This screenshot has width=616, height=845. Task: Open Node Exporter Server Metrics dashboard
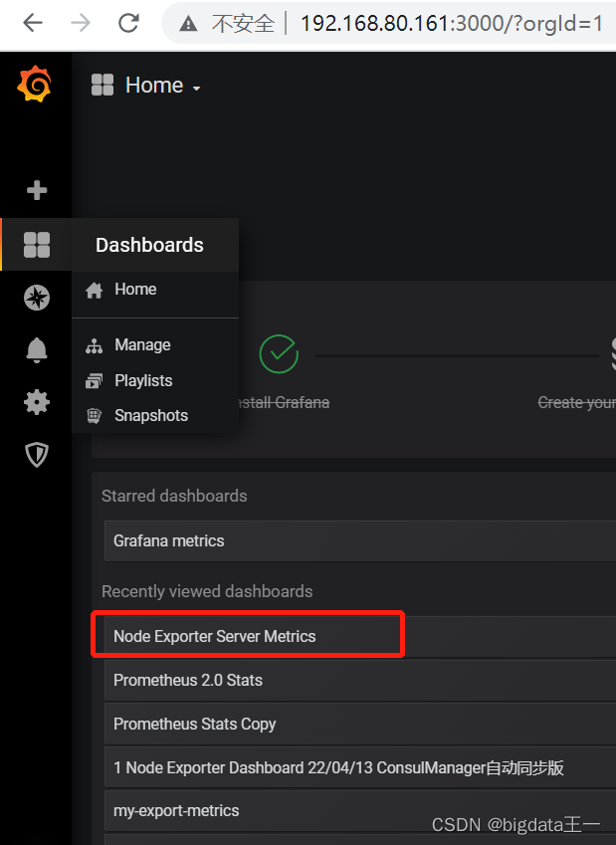click(x=360, y=636)
